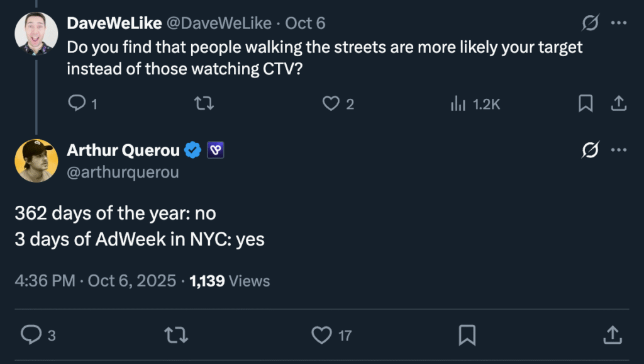Open Arthur Querou's profile avatar

click(36, 161)
